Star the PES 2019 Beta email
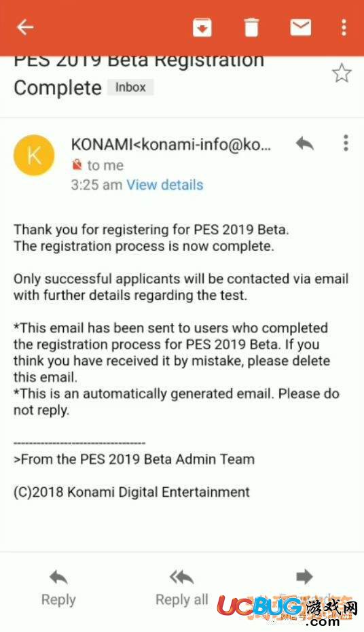 pos(342,73)
